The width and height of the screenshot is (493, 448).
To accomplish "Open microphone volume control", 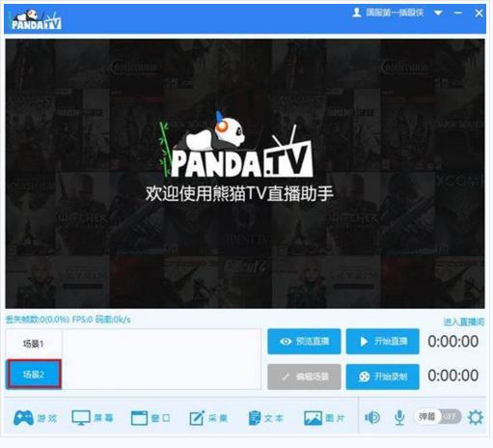I will pyautogui.click(x=399, y=418).
